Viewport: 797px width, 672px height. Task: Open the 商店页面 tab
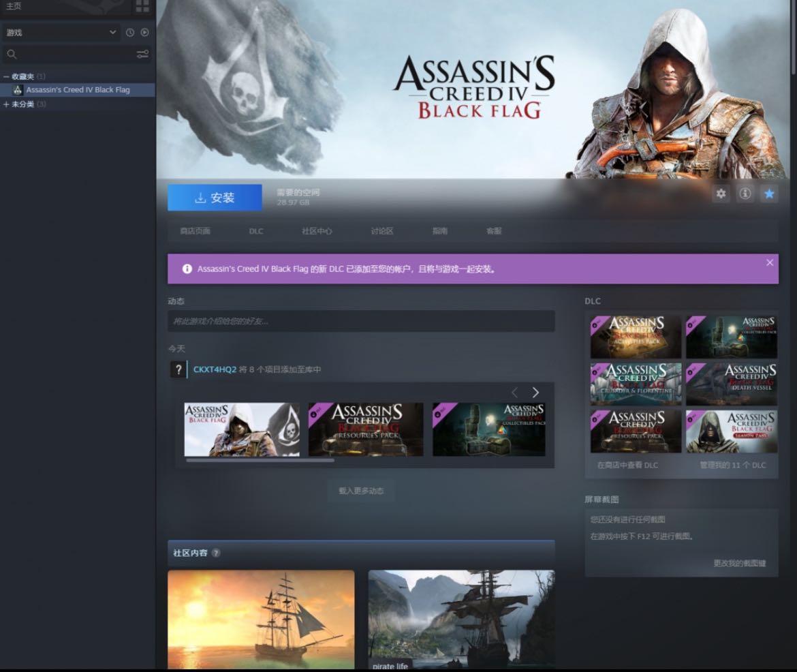[196, 231]
